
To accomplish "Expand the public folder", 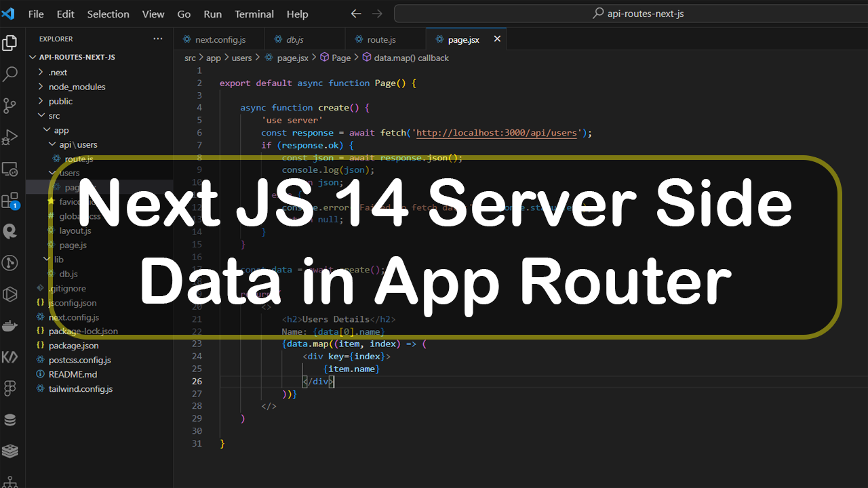I will tap(99, 101).
